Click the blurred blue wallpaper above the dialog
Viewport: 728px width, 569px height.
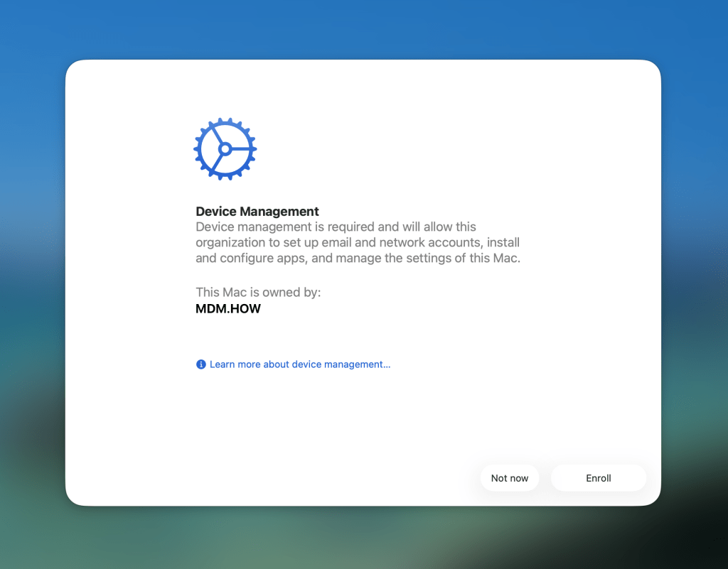[364, 28]
